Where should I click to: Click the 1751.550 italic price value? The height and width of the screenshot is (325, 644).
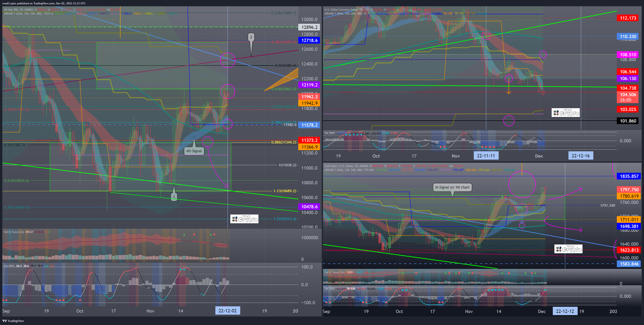pyautogui.click(x=608, y=205)
